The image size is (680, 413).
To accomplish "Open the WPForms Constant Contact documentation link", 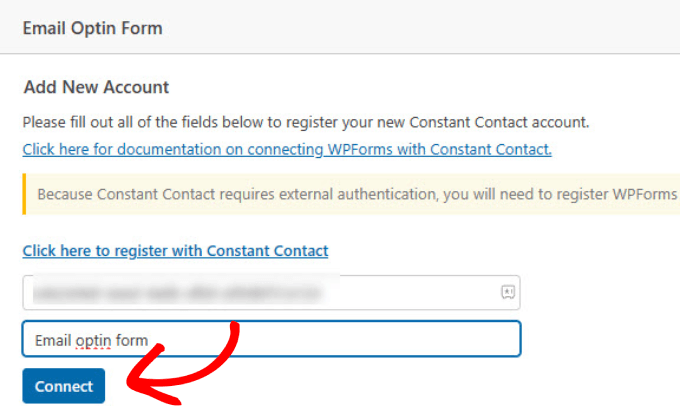I will (x=287, y=150).
